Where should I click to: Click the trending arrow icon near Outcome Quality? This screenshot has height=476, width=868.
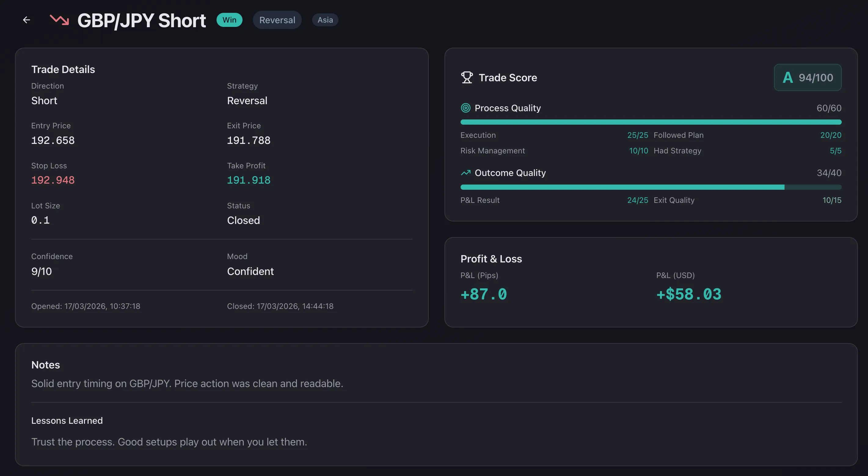(x=466, y=172)
